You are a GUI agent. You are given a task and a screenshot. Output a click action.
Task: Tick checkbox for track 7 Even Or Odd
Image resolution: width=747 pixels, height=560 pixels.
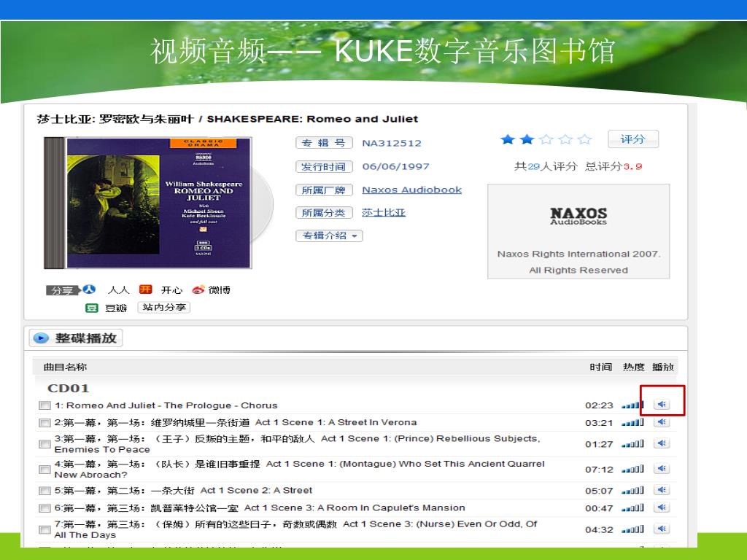pyautogui.click(x=44, y=530)
